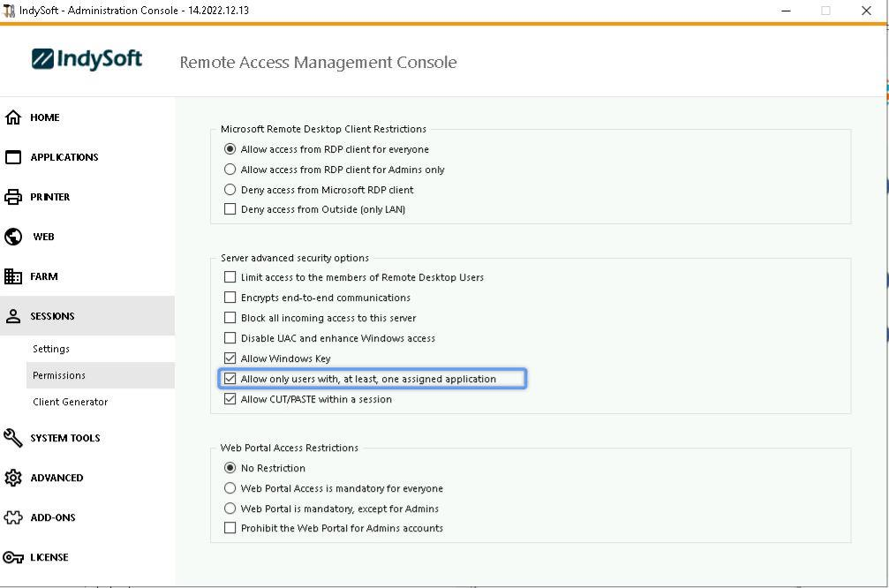Click the System Tools wrench icon
The image size is (889, 588).
tap(13, 438)
